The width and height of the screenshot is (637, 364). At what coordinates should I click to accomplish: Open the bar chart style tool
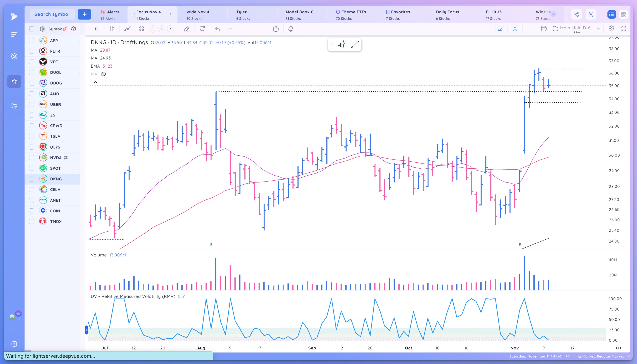(x=112, y=29)
